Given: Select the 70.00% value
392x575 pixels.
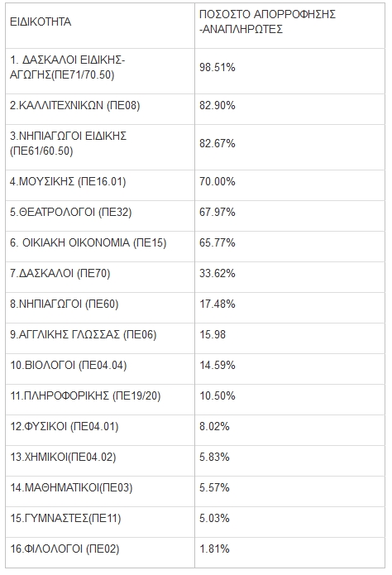Looking at the screenshot, I should coord(217,181).
